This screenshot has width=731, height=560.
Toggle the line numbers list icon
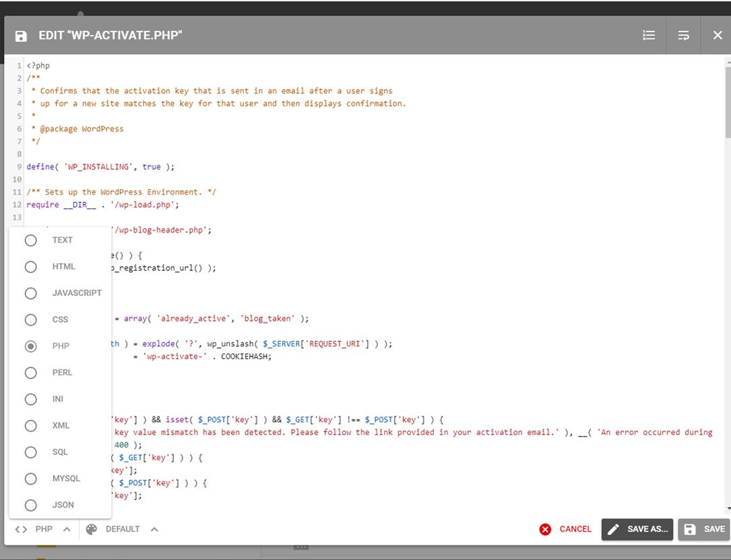coord(649,36)
